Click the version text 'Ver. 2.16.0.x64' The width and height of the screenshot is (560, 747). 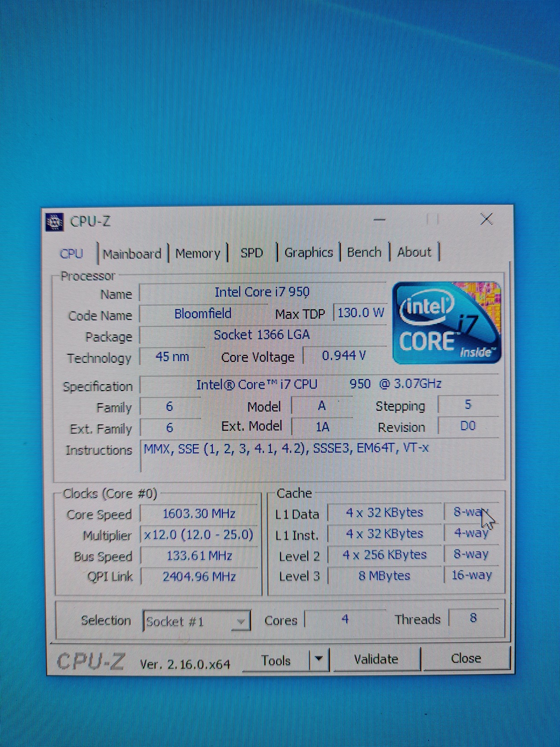[x=185, y=664]
